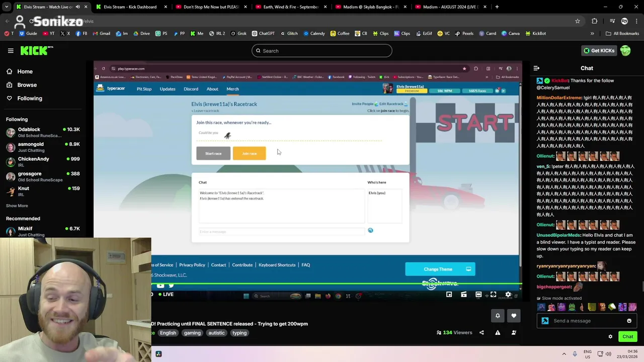This screenshot has height=362, width=644.
Task: Open Canva bookmark
Action: point(510,34)
